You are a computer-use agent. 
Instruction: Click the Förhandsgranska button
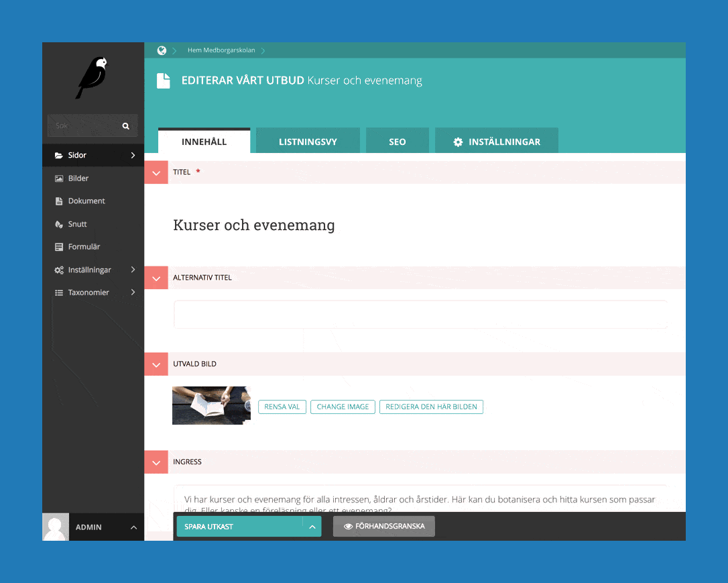pos(384,527)
